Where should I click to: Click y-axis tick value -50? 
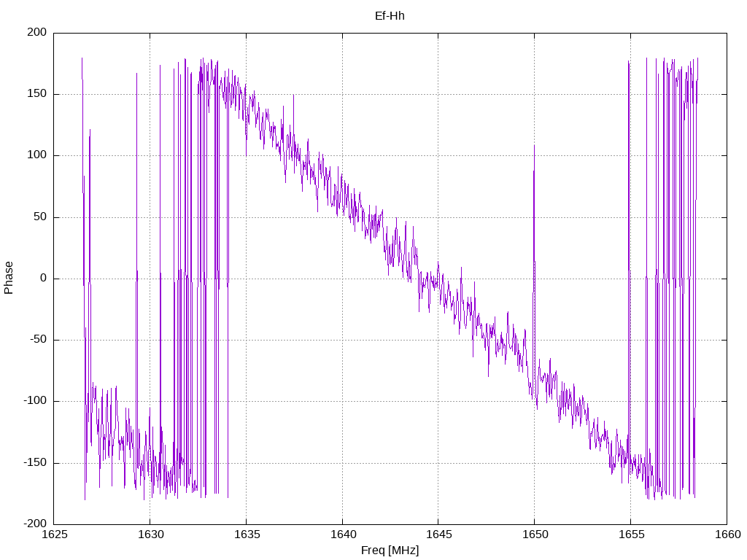coord(38,340)
